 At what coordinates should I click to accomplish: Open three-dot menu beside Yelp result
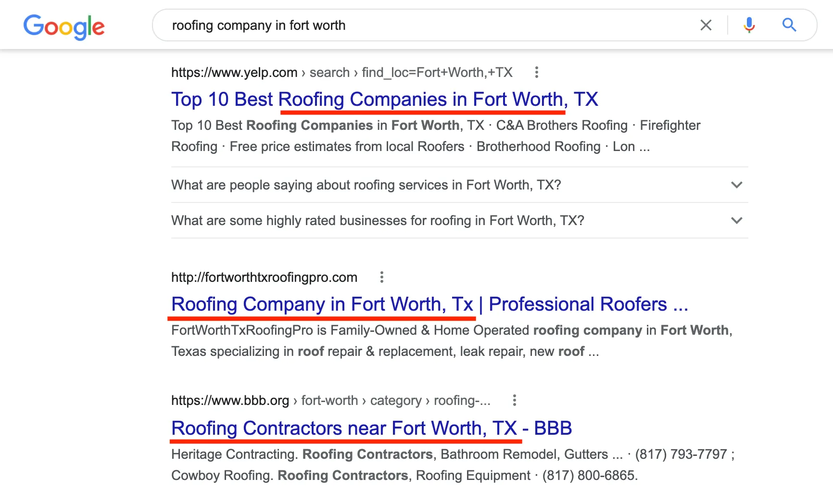coord(537,73)
